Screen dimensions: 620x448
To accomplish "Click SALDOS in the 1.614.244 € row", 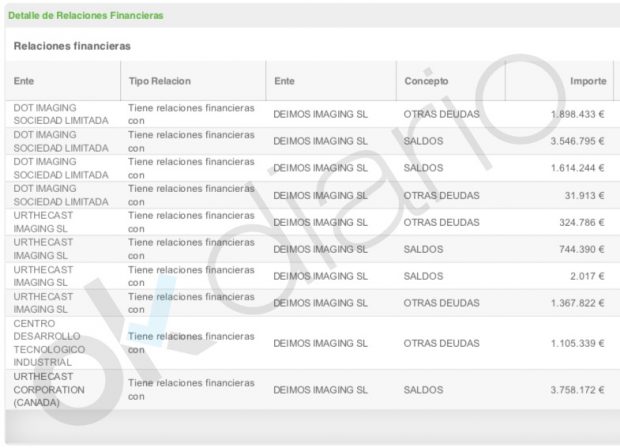I will (x=423, y=168).
